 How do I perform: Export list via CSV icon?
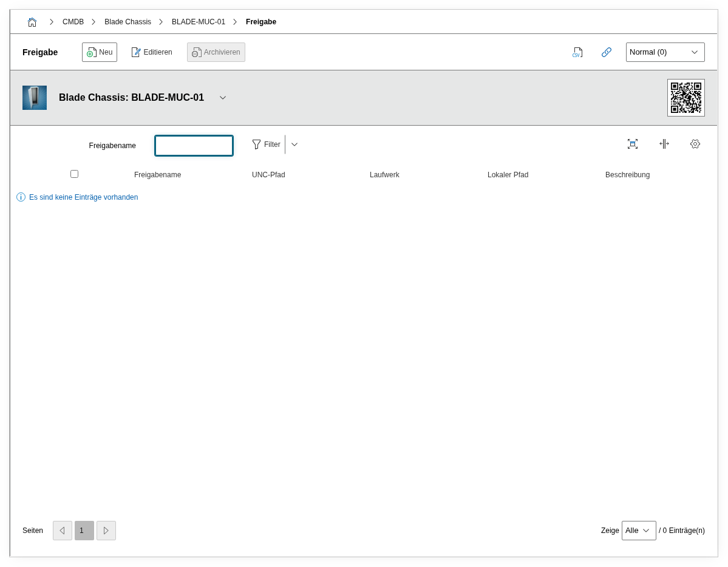577,52
